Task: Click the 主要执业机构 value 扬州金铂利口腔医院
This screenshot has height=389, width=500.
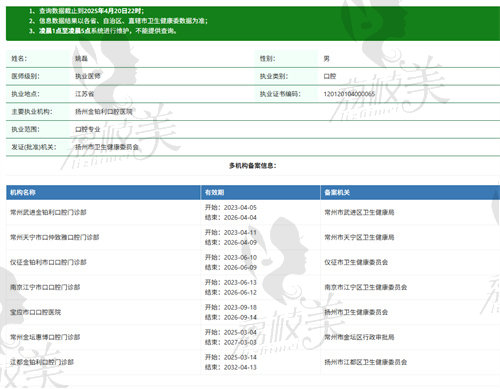Action: click(104, 112)
